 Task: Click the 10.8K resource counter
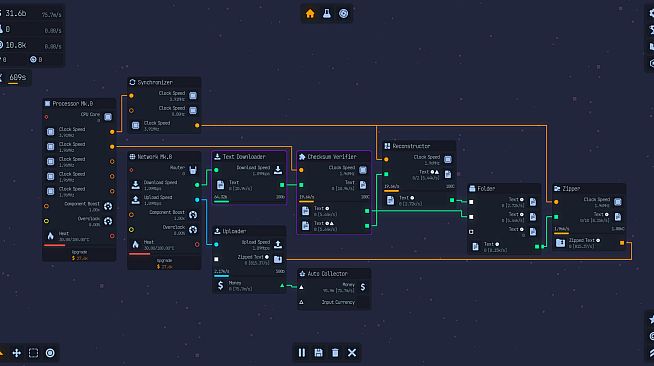click(x=15, y=45)
